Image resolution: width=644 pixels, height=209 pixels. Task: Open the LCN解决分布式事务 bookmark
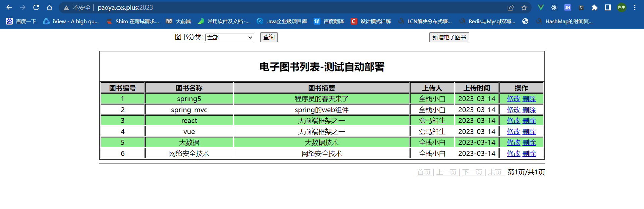click(x=425, y=21)
